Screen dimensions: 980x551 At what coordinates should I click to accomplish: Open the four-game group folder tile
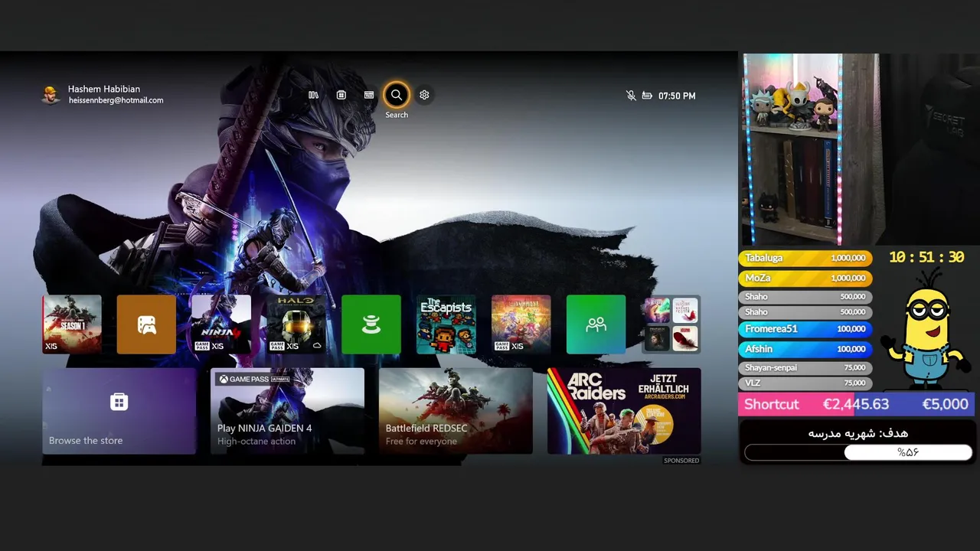click(671, 324)
